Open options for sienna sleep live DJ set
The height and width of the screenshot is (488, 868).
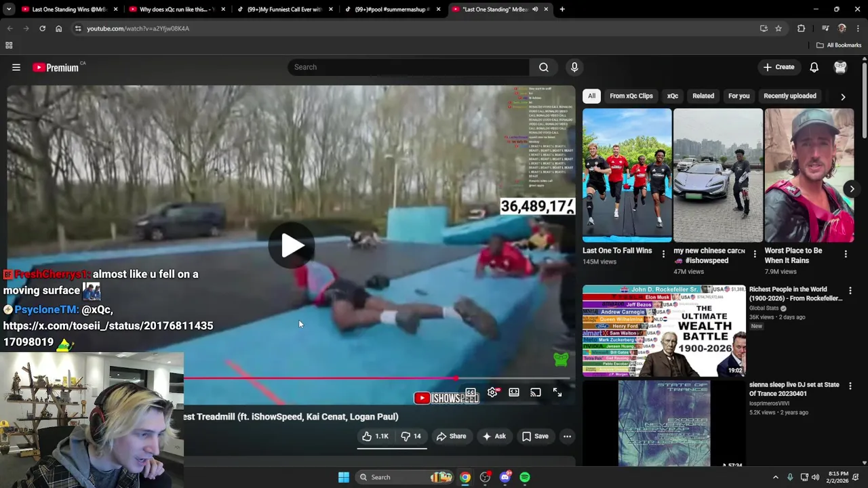850,385
